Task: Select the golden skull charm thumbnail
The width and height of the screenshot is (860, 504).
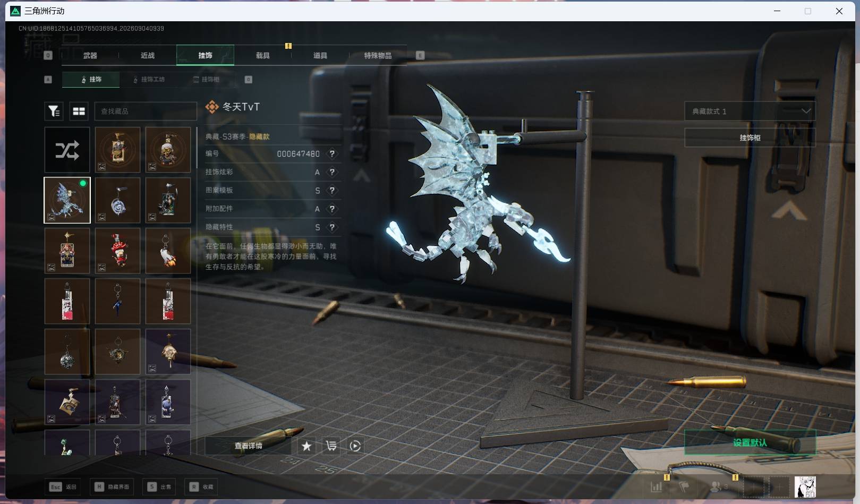Action: point(168,352)
